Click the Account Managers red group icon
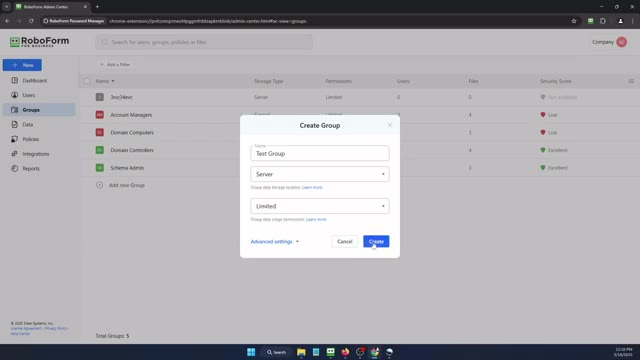The image size is (640, 360). 100,115
